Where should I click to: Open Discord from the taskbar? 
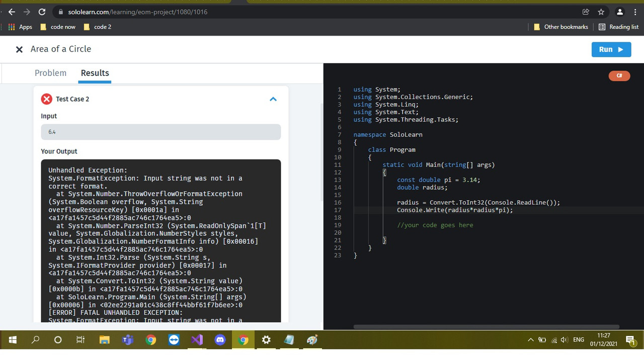click(x=220, y=340)
